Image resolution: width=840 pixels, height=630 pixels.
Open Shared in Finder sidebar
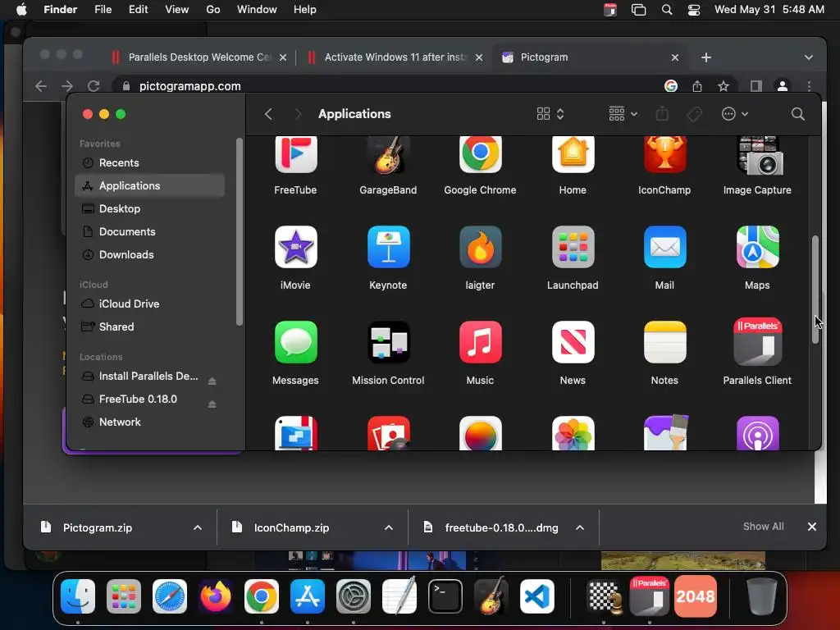click(x=150, y=326)
